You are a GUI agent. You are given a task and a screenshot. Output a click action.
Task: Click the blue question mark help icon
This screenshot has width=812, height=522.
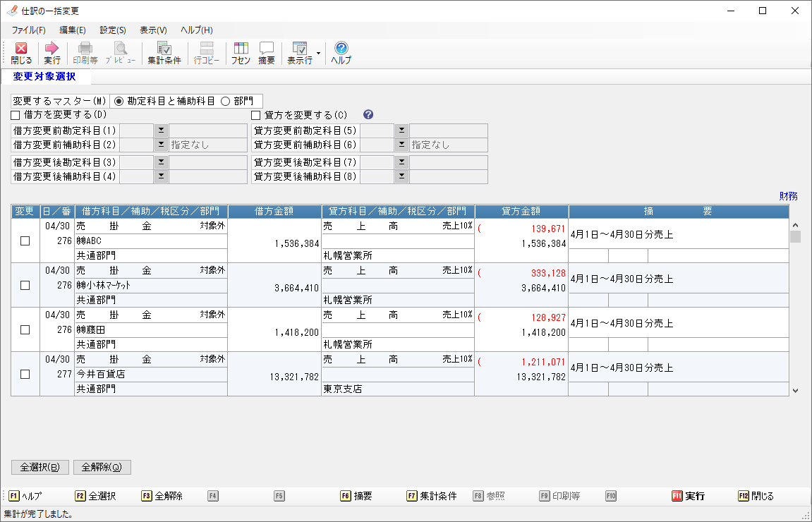[x=368, y=114]
